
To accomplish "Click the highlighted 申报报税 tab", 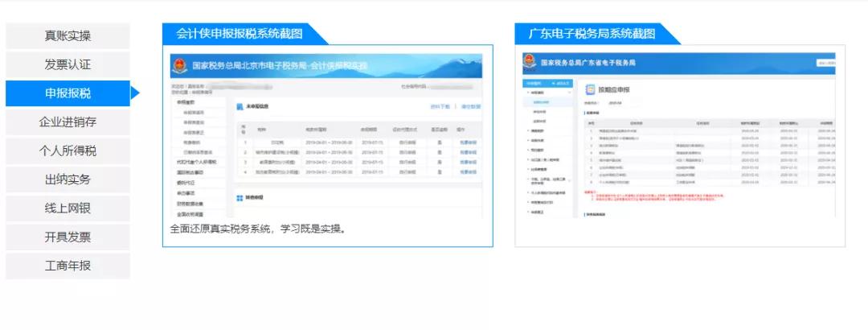I will click(68, 93).
